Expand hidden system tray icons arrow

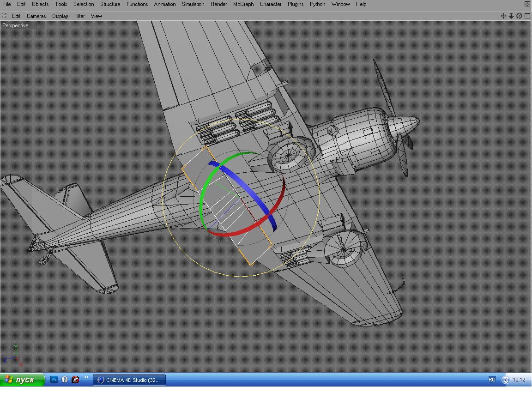(506, 380)
